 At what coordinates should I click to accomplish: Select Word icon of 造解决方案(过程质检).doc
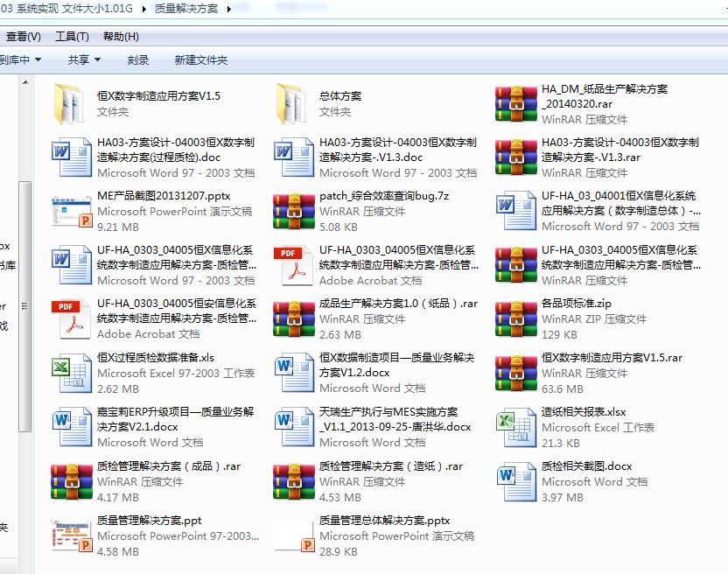(x=71, y=157)
